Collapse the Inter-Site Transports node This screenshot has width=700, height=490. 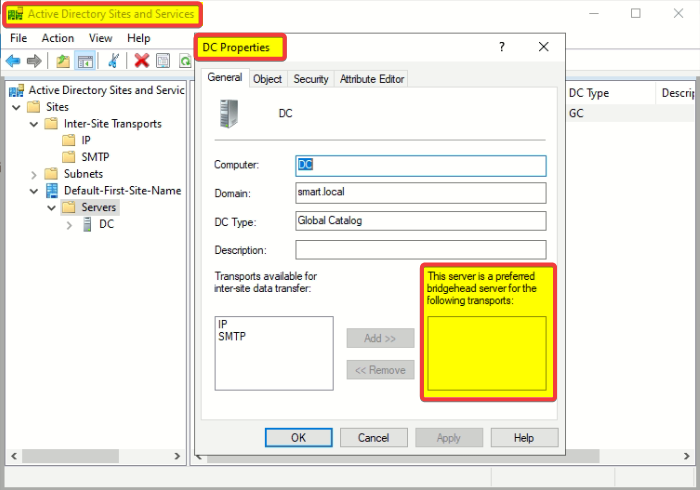point(34,124)
